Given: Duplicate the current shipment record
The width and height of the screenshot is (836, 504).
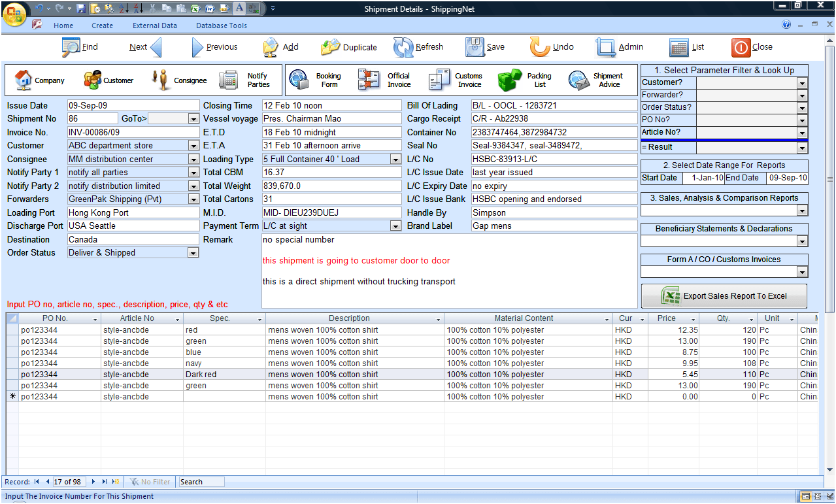Looking at the screenshot, I should click(x=350, y=46).
